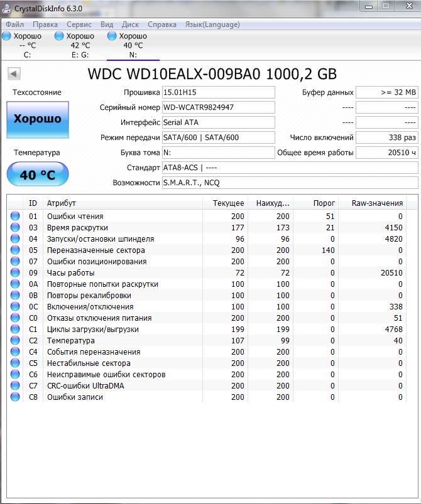The height and width of the screenshot is (504, 421).
Task: Click status orb for Циклы загрузки/выгрузки row
Action: point(15,329)
